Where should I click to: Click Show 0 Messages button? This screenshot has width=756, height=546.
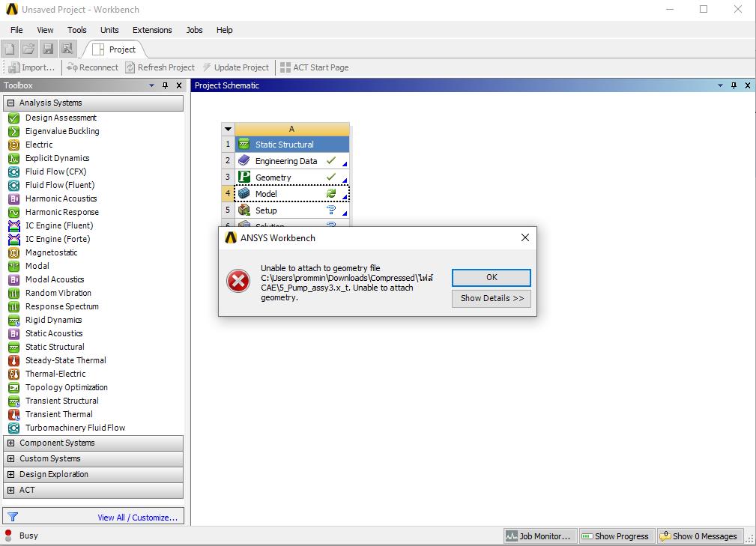(699, 536)
